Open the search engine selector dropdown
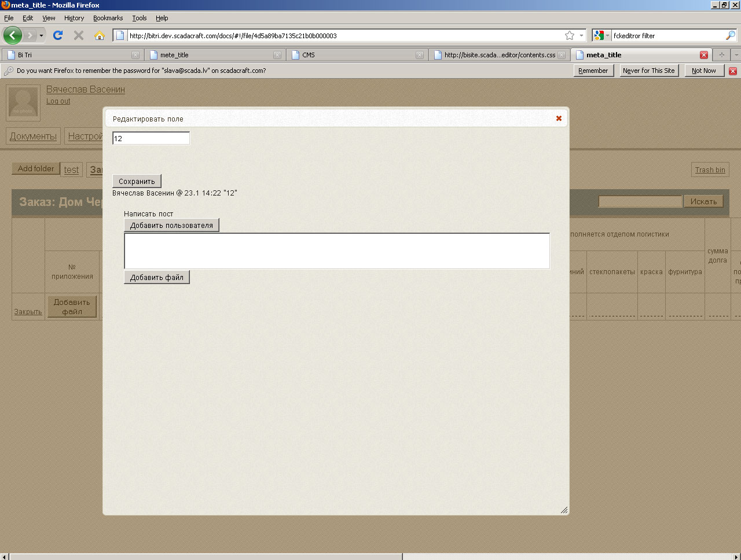Viewport: 741px width, 560px height. (601, 35)
